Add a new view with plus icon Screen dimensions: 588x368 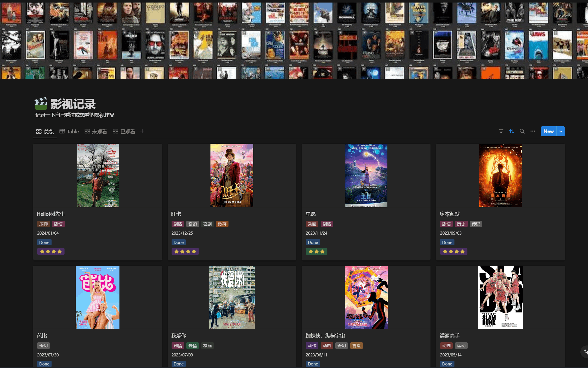(x=142, y=131)
